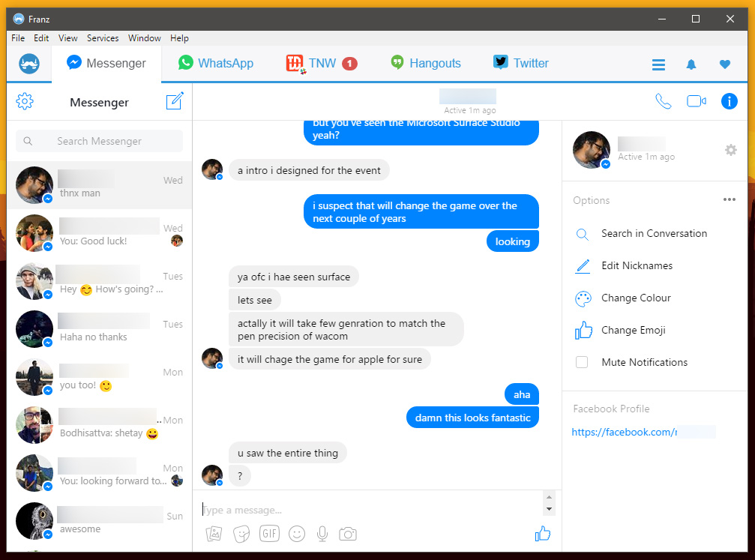This screenshot has height=560, width=755.
Task: Click the 'a intro i designed for the event' message
Action: tap(309, 170)
